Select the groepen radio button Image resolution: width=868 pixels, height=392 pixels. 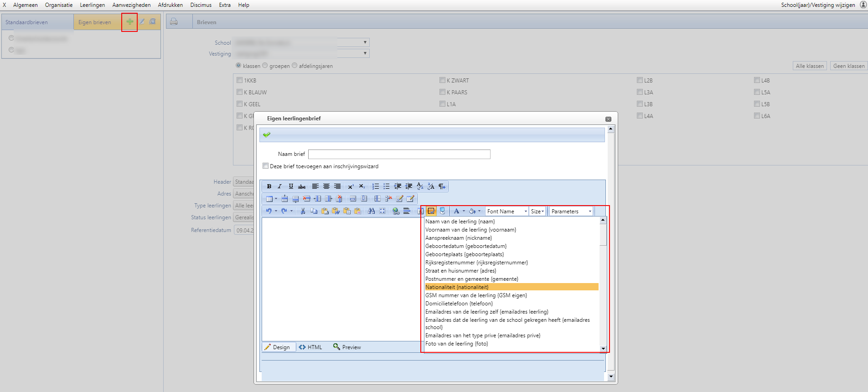click(265, 66)
